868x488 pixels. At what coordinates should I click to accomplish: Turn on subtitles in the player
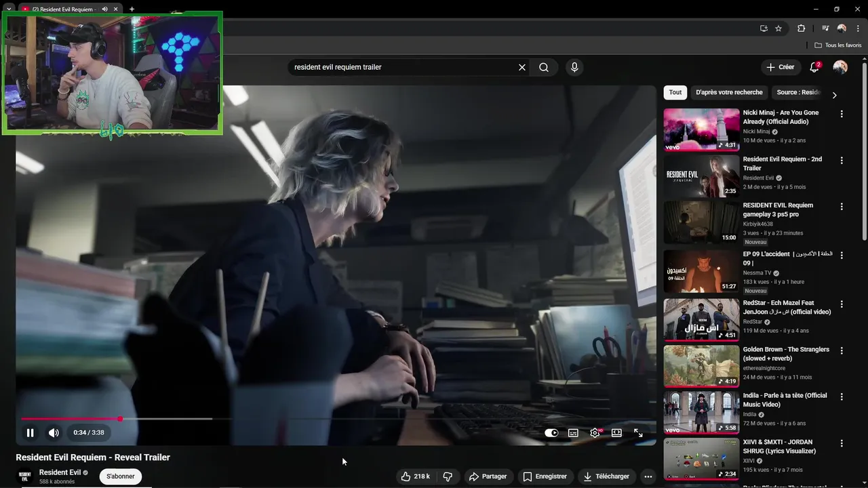click(573, 432)
